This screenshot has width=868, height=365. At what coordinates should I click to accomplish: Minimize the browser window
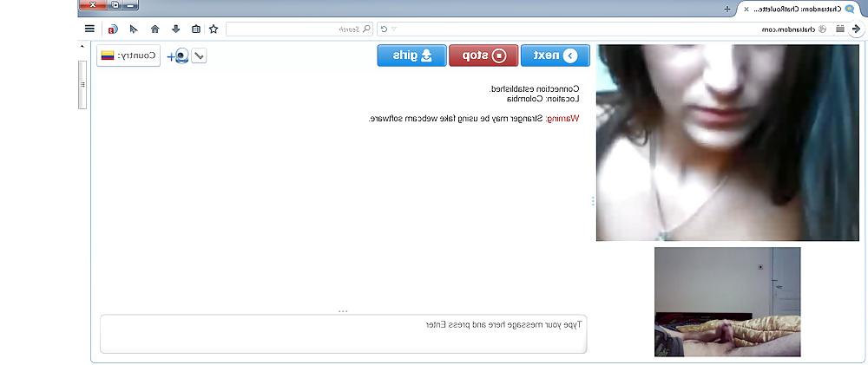(x=130, y=5)
